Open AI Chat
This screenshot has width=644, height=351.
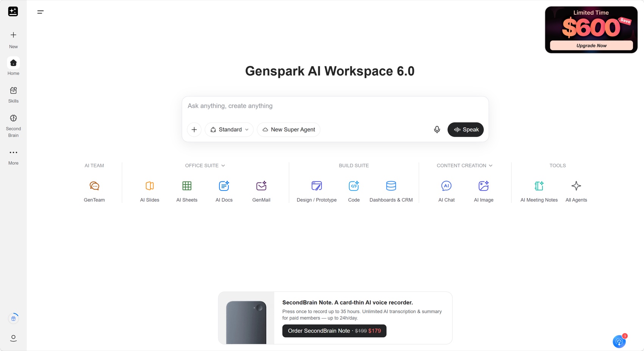pyautogui.click(x=446, y=192)
